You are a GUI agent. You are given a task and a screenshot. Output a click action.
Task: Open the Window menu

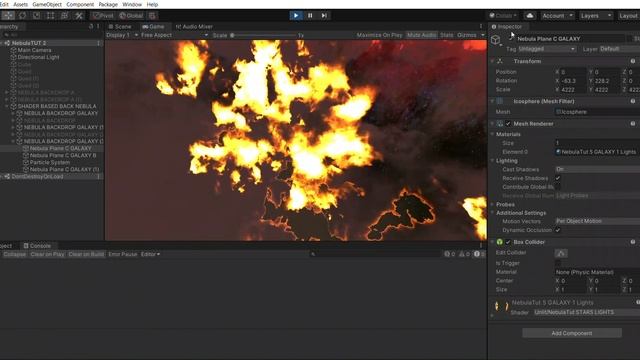click(x=132, y=4)
